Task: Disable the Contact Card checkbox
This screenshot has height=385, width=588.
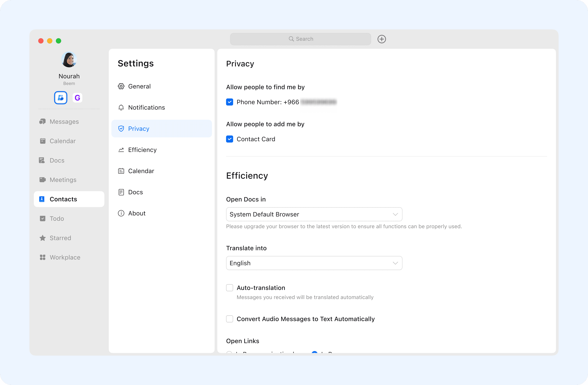Action: (230, 139)
